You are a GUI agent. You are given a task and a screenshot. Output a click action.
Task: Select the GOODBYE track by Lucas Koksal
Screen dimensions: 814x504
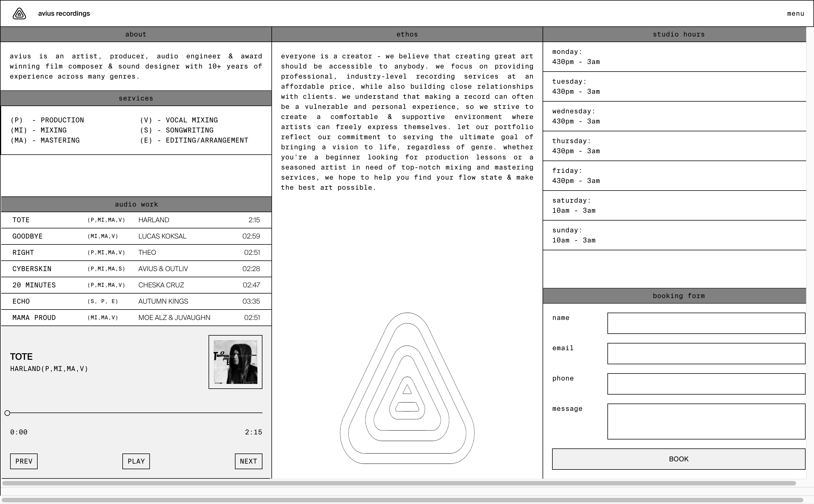tap(136, 236)
